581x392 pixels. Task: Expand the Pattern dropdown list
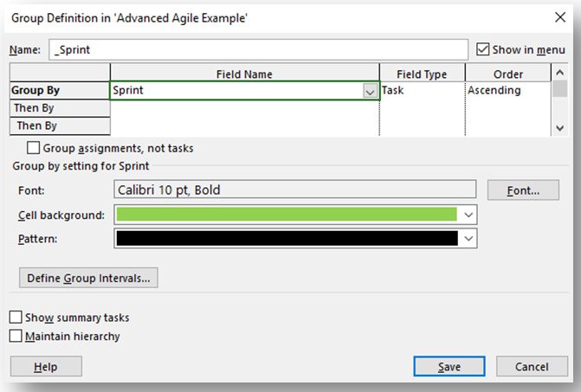click(x=468, y=239)
